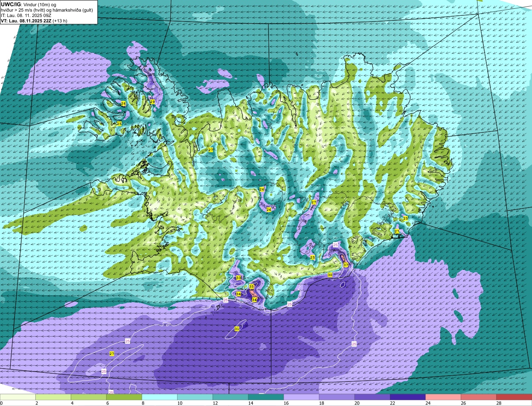Select the yellow '29' gust label in Westfjords
Viewport: 532px width, 406px height.
click(x=153, y=102)
